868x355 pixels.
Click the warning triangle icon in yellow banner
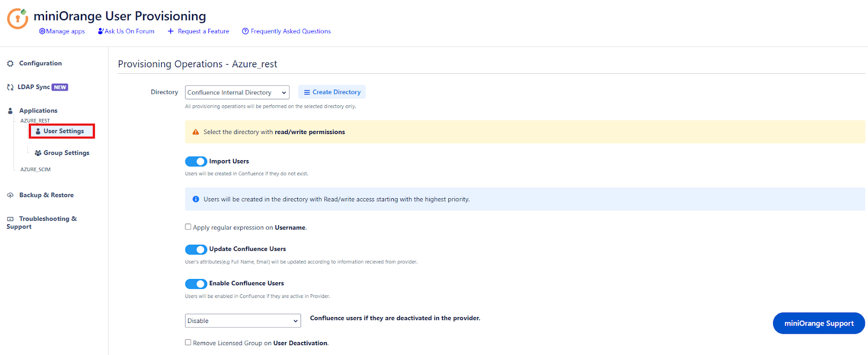click(x=196, y=132)
